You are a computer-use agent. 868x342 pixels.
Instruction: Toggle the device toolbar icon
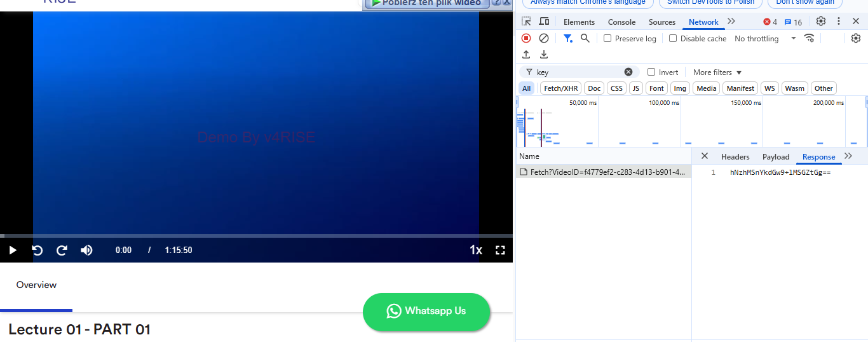pyautogui.click(x=544, y=22)
